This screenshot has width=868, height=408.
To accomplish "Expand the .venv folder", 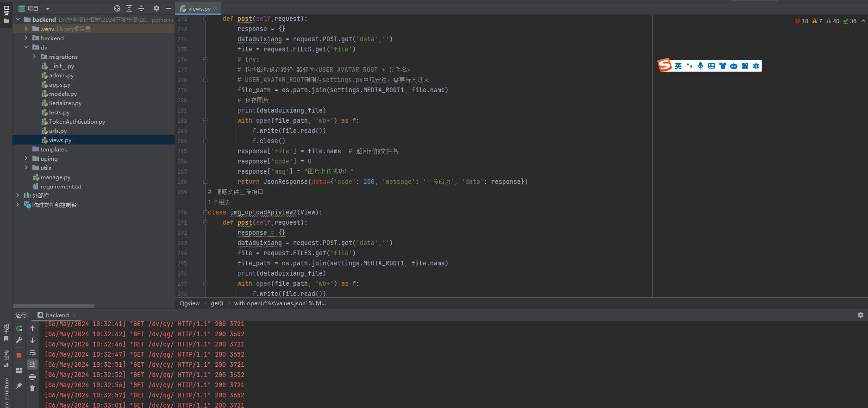I will tap(26, 29).
